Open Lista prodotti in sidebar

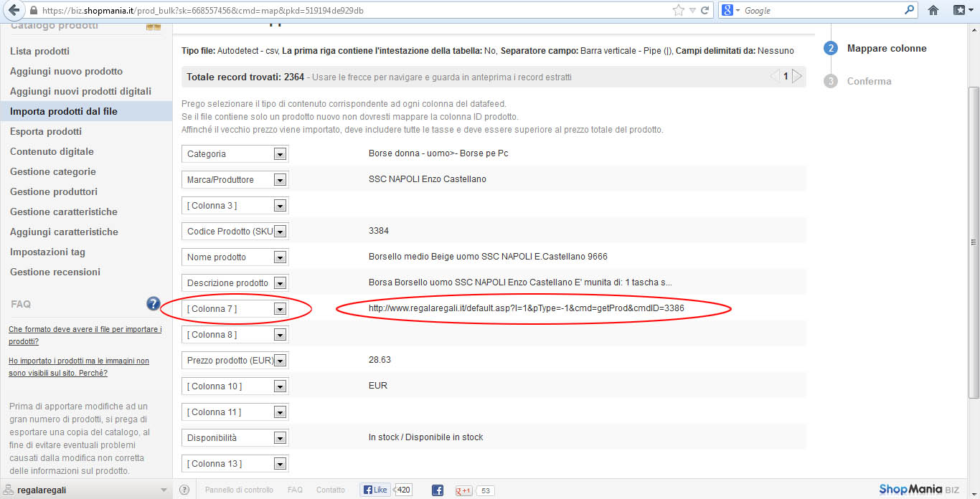[x=39, y=51]
